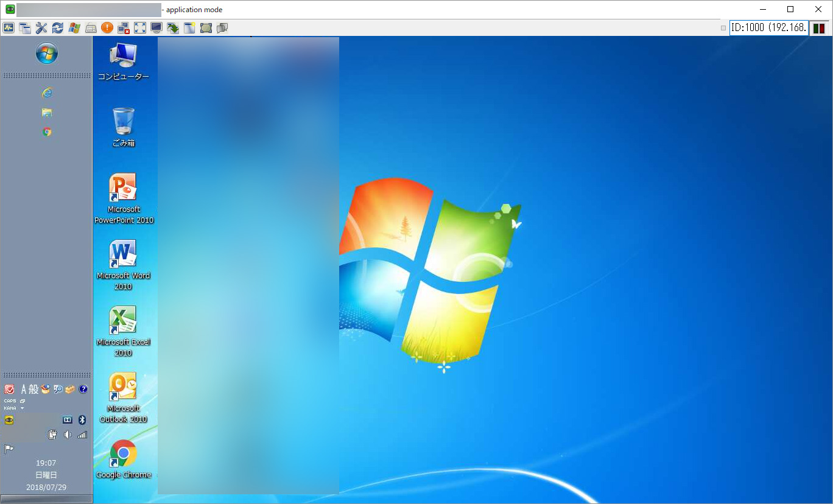Open the Bluetooth tray icon
The width and height of the screenshot is (833, 504).
pos(82,420)
